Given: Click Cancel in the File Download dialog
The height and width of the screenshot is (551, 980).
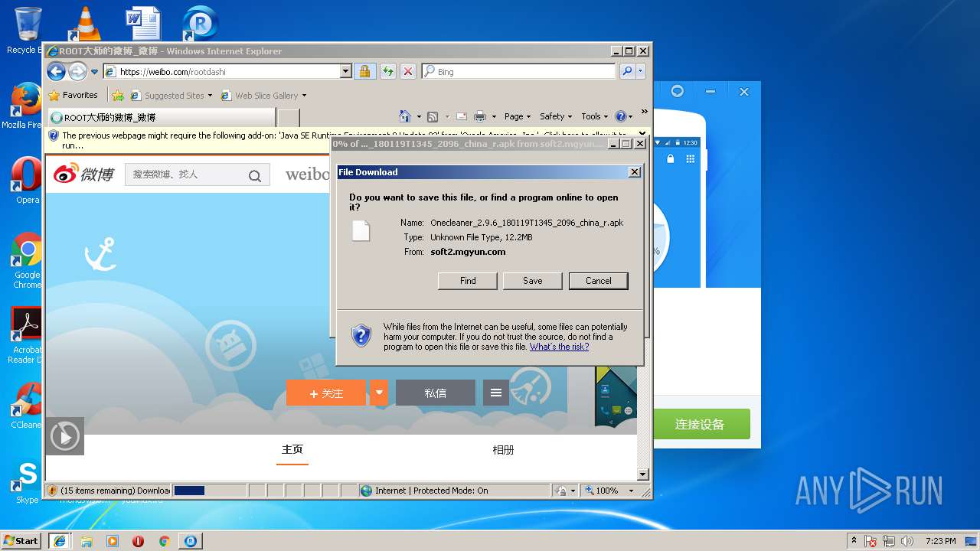Looking at the screenshot, I should 599,281.
